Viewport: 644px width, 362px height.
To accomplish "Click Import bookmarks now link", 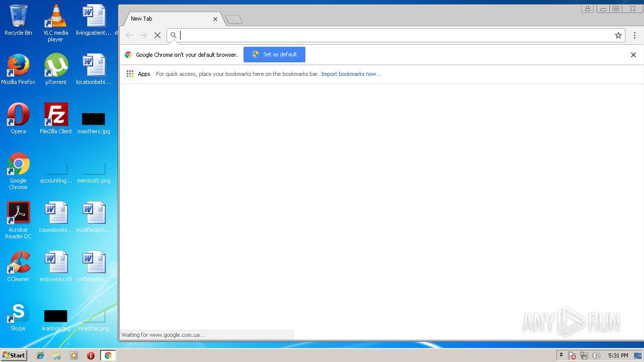I will [351, 74].
